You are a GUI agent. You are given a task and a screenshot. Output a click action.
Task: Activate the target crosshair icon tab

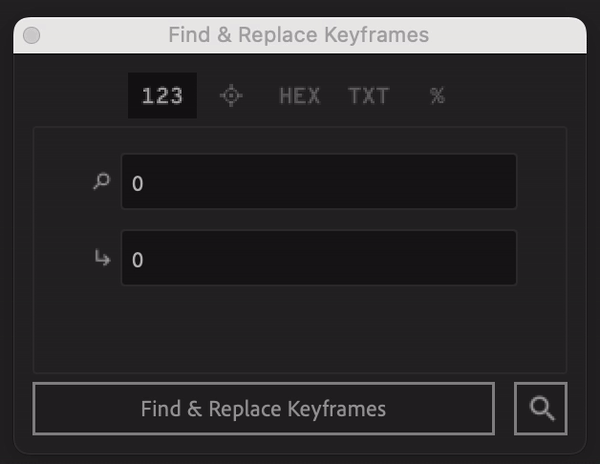click(231, 95)
